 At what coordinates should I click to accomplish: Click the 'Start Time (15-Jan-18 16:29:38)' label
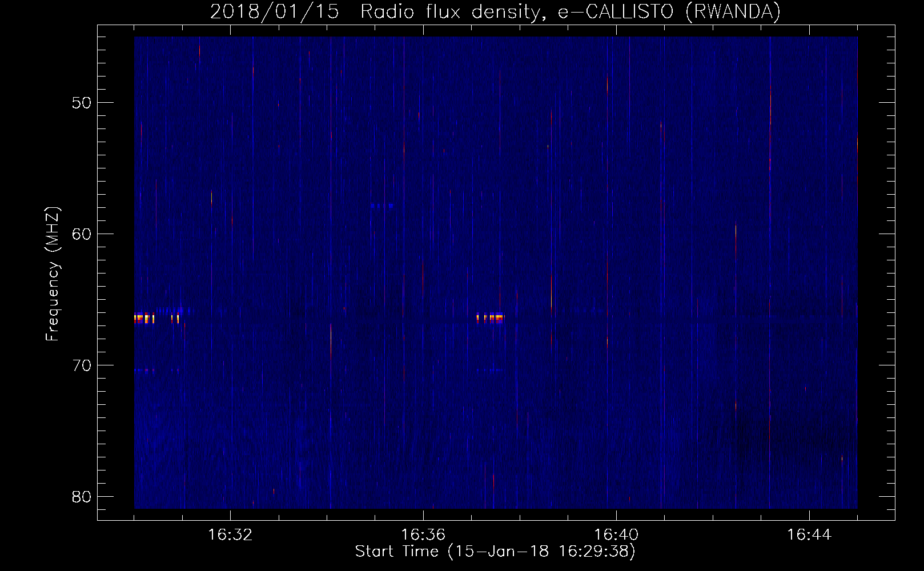[495, 552]
